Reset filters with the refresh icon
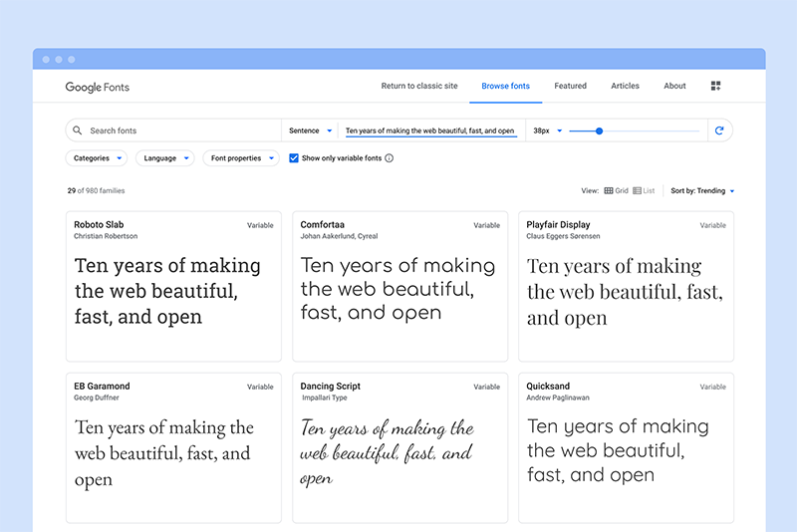This screenshot has height=532, width=797. [719, 131]
